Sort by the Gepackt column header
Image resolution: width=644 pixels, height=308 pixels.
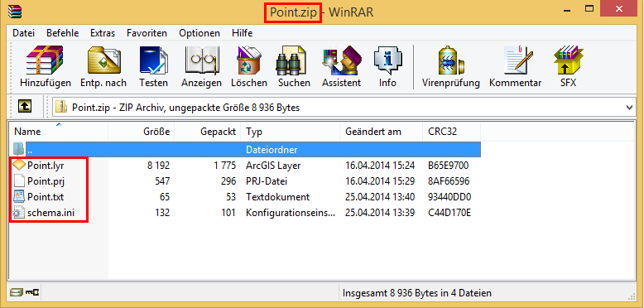pos(208,132)
